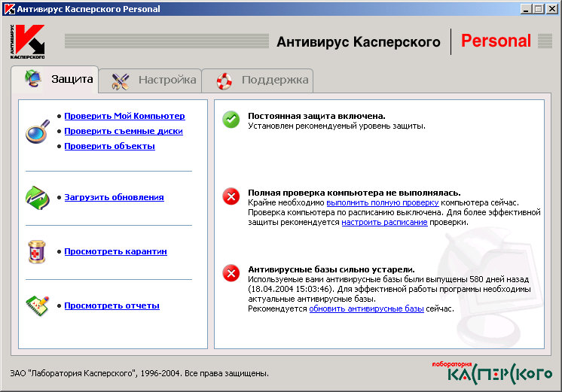The image size is (562, 392).
Task: Click the umbrella icon on the Защита tab
Action: (x=33, y=78)
